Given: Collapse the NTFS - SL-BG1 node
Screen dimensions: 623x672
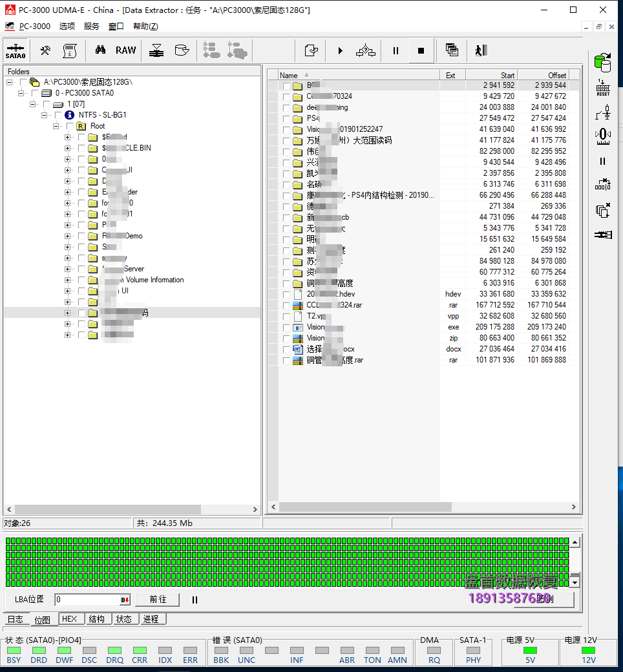Looking at the screenshot, I should (44, 115).
